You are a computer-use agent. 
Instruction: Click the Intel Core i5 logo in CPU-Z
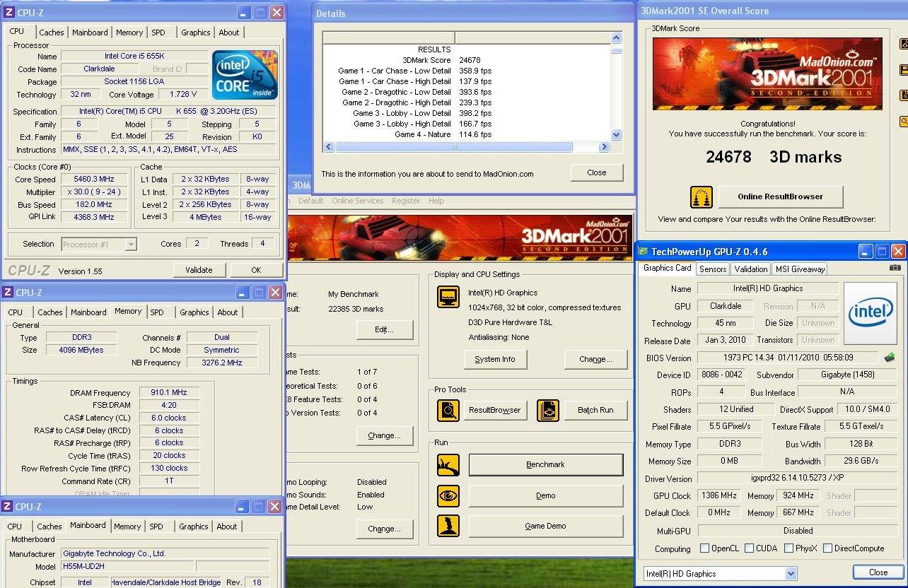(x=245, y=74)
